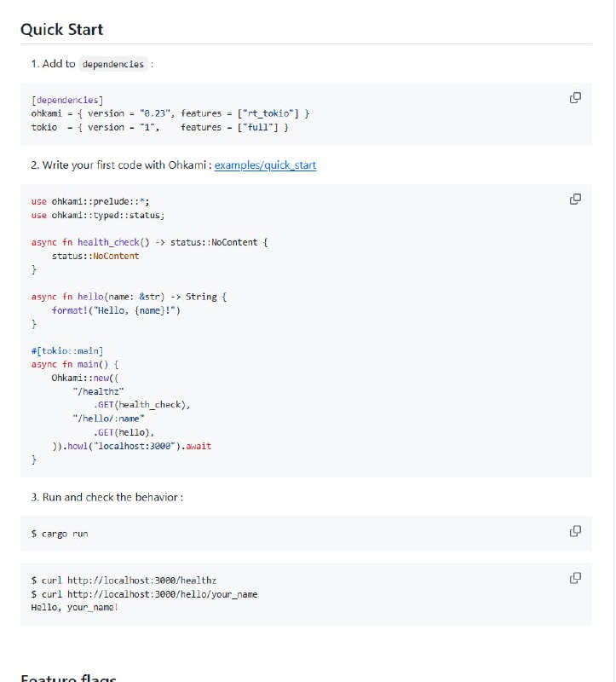Open the examples/quick_start link
Image resolution: width=616 pixels, height=682 pixels.
pyautogui.click(x=265, y=165)
